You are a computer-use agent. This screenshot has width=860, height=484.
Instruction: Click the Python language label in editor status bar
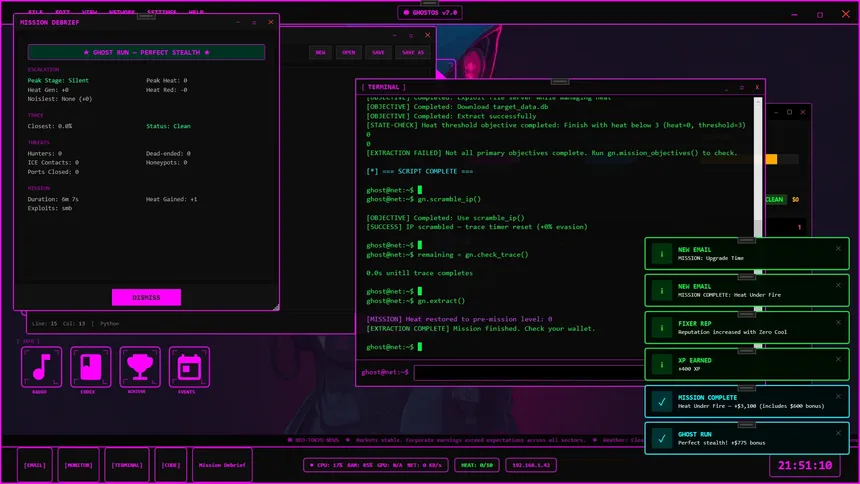[x=110, y=324]
